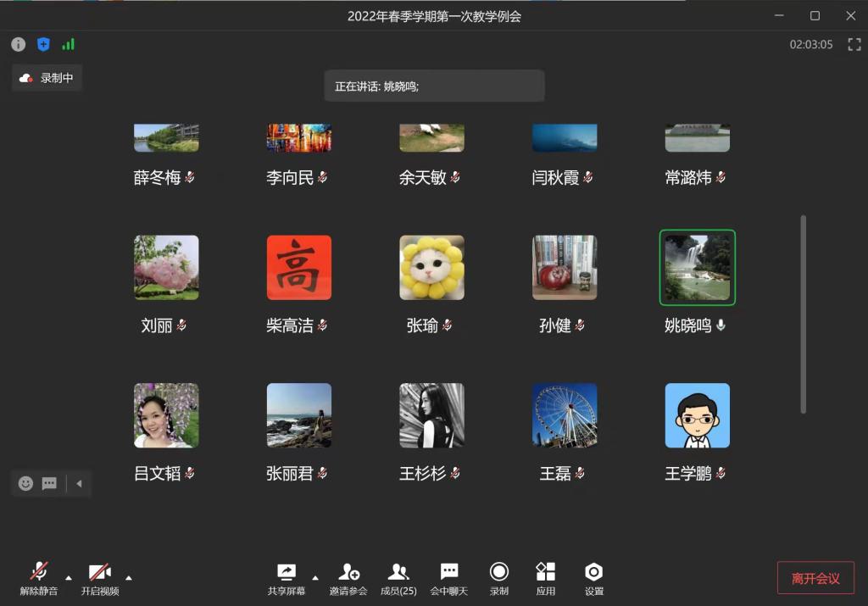Click the red 离开会议 button
This screenshot has height=606, width=868.
click(x=815, y=578)
